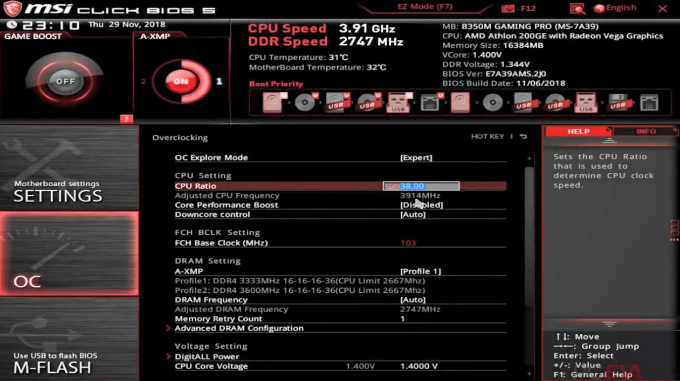Screen dimensions: 680x381
Task: Open the M-FLASH BIOS flashing panel
Action: click(69, 339)
